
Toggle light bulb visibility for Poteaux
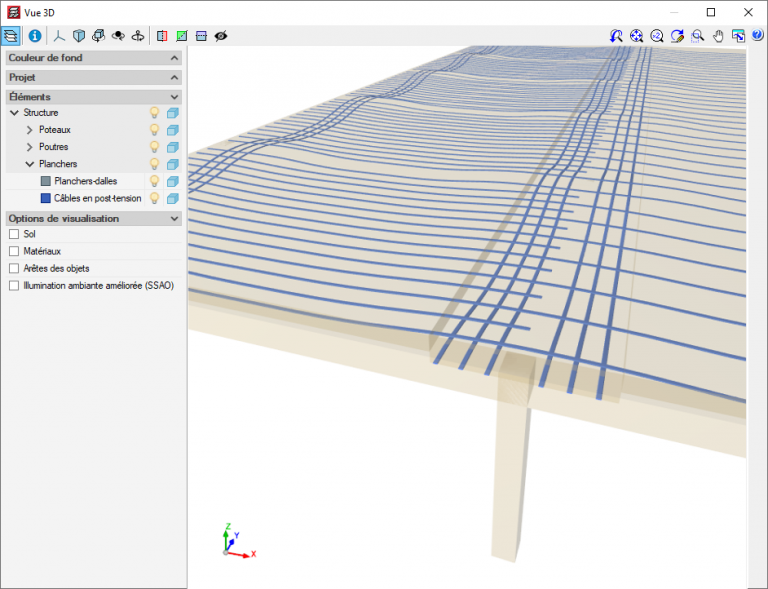point(154,130)
